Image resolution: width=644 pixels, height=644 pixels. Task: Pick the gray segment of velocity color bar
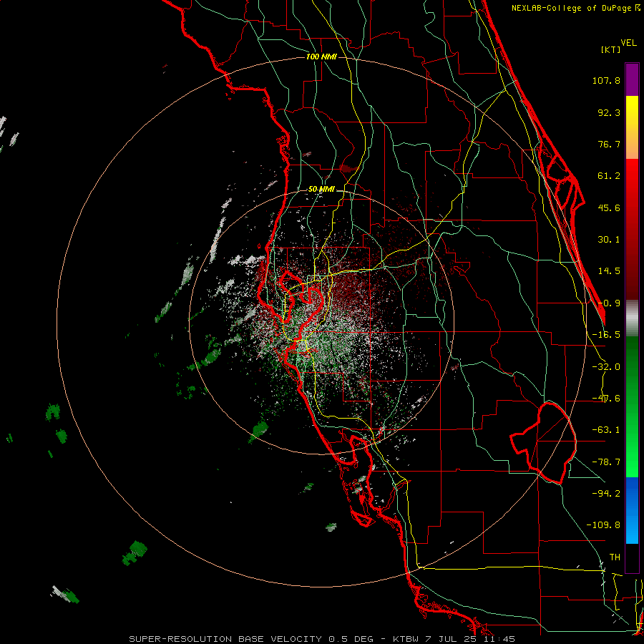(632, 318)
